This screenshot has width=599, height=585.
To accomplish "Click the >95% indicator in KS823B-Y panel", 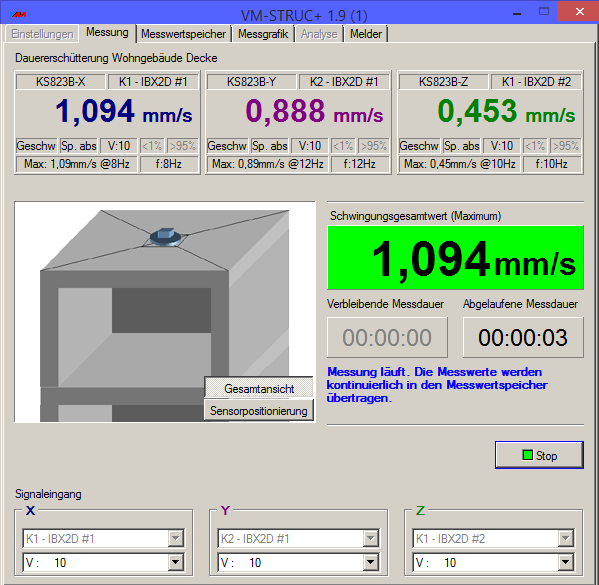I will tap(374, 146).
